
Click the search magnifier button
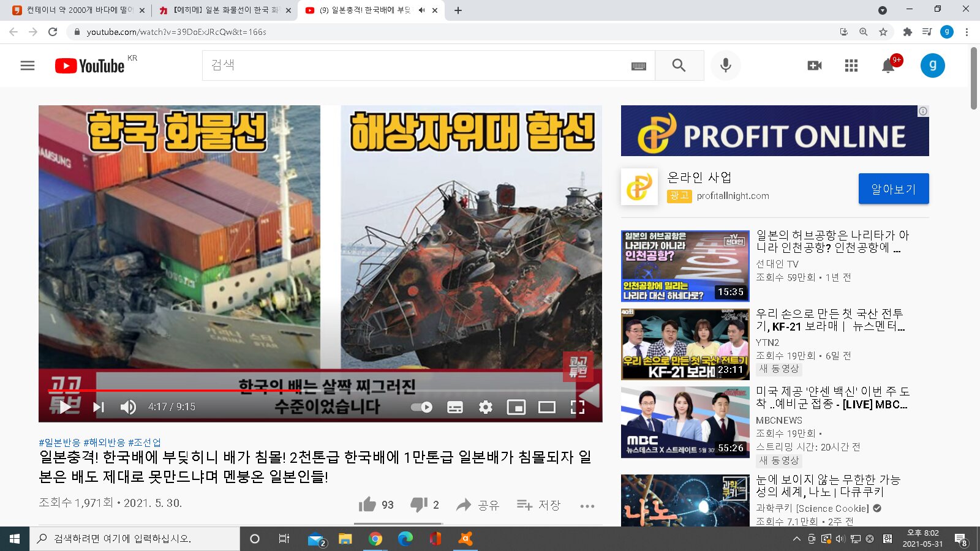[x=679, y=66]
